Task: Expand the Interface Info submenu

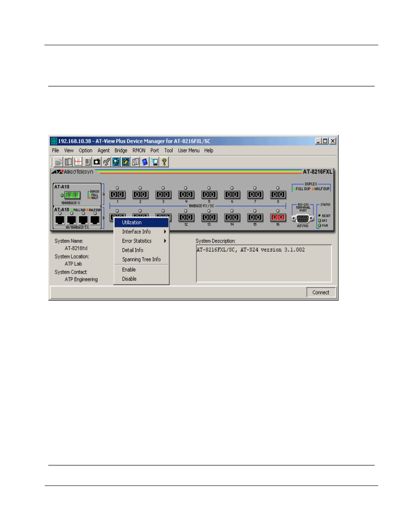Action: coord(141,232)
